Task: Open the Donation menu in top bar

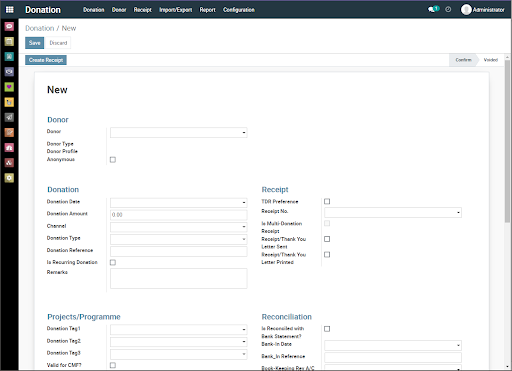Action: 94,10
